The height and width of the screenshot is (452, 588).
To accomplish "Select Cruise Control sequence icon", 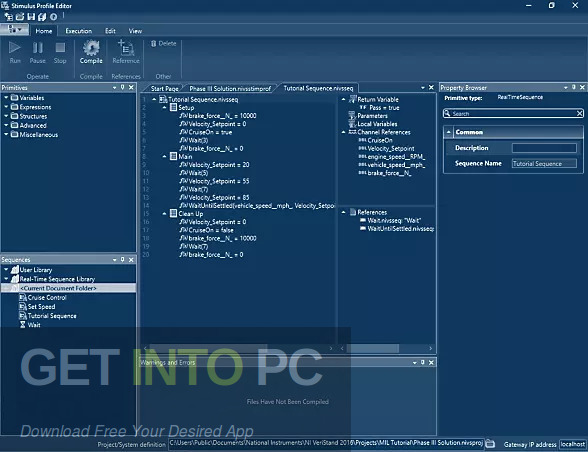I will click(x=22, y=297).
